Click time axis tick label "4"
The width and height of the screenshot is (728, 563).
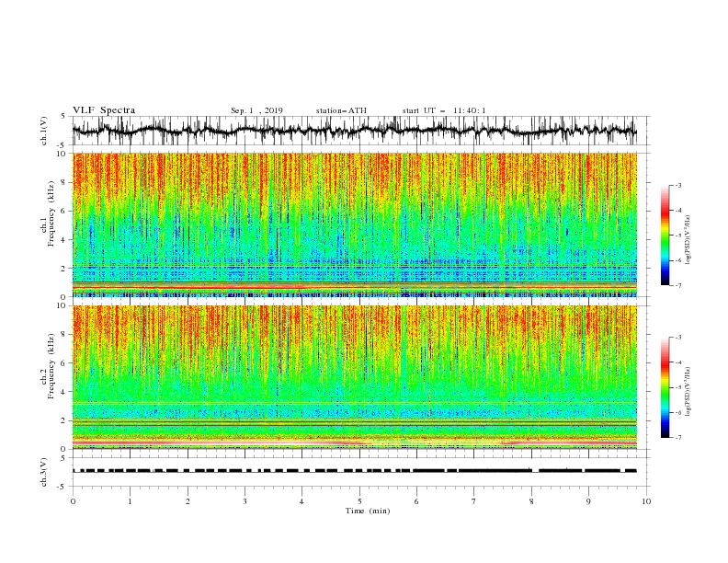click(x=301, y=501)
